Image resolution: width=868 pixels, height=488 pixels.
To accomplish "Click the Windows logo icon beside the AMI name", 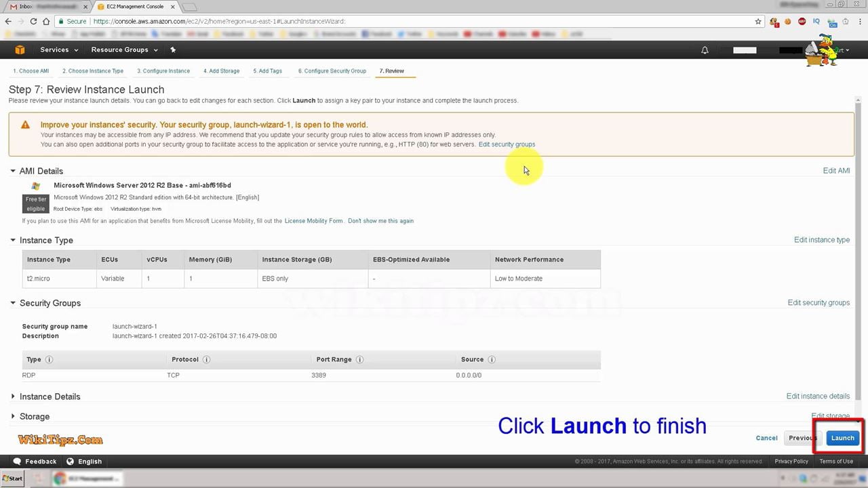I will 35,186.
